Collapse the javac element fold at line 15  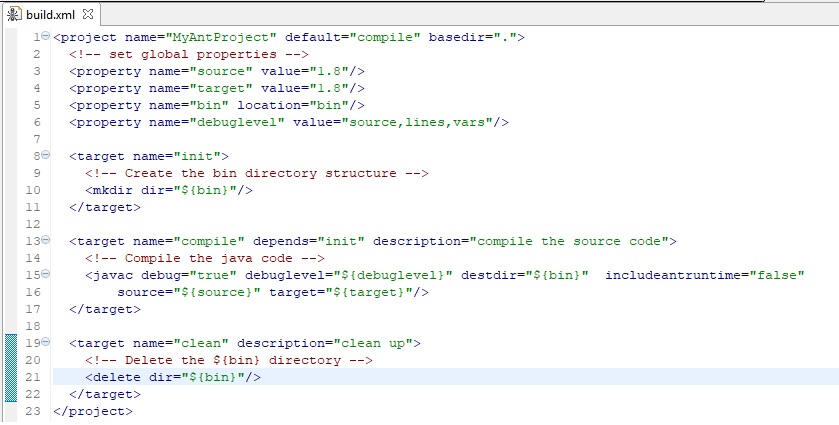pyautogui.click(x=45, y=274)
